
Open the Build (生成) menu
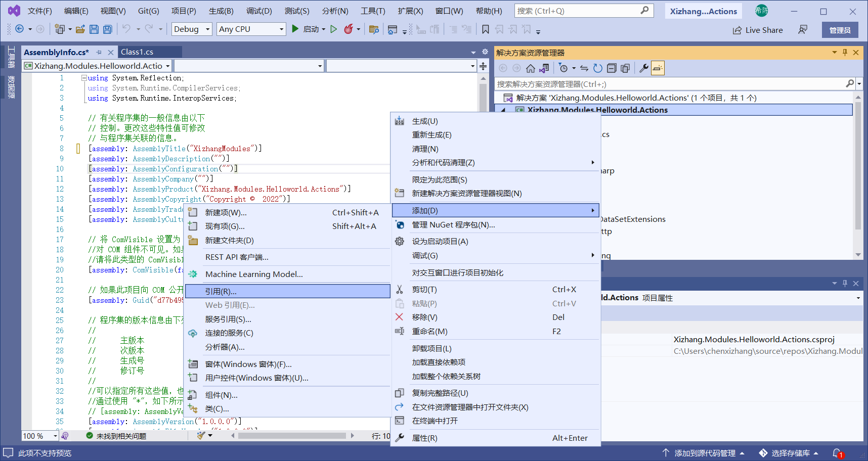point(221,11)
